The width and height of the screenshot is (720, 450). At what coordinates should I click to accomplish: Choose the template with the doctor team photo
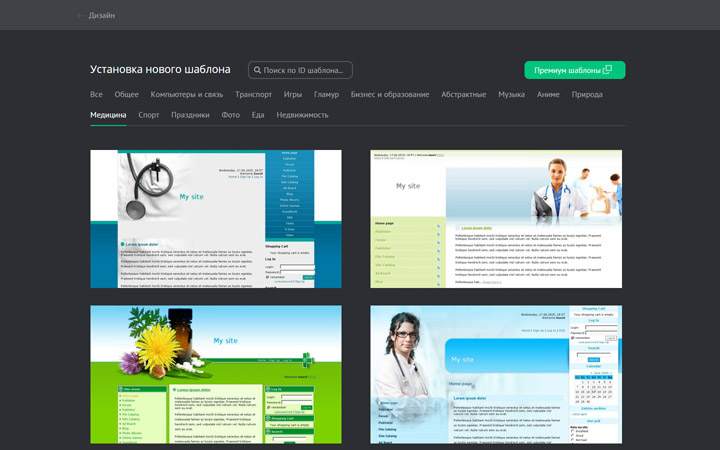point(496,219)
